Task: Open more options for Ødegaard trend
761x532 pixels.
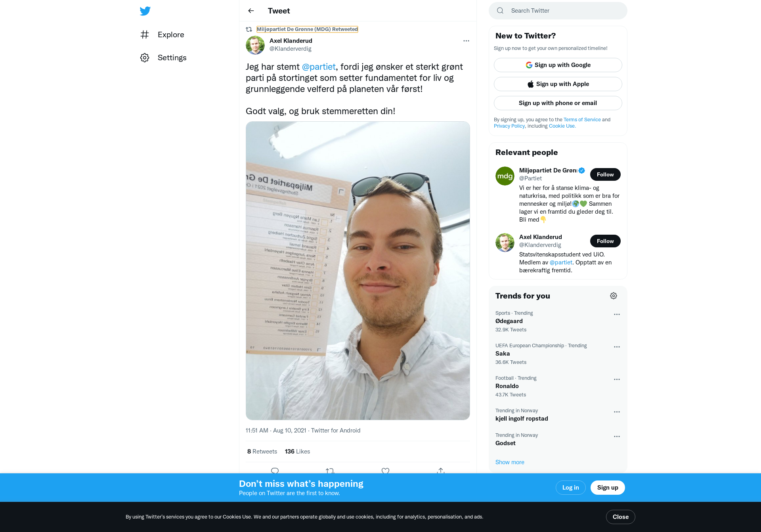Action: click(x=617, y=314)
